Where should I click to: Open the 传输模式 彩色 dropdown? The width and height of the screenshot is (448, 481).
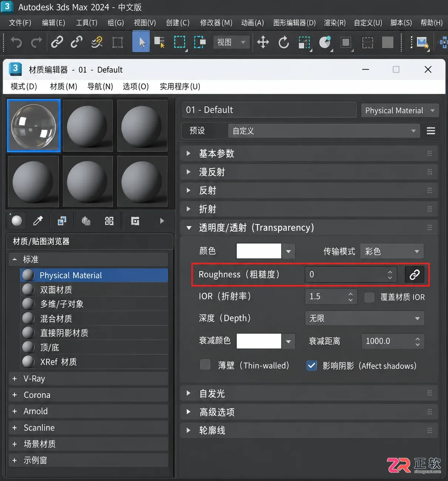click(x=392, y=251)
